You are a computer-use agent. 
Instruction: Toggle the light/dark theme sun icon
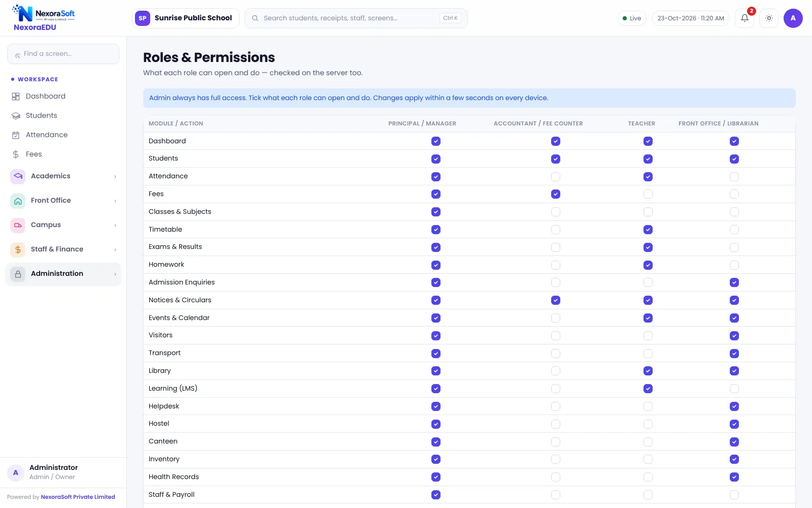coord(769,18)
